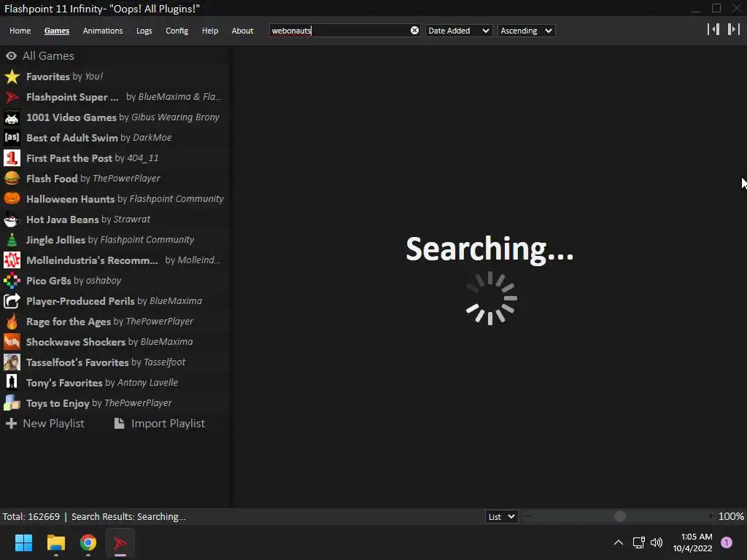Click the Pico Gr8s colorful icon

(x=12, y=281)
